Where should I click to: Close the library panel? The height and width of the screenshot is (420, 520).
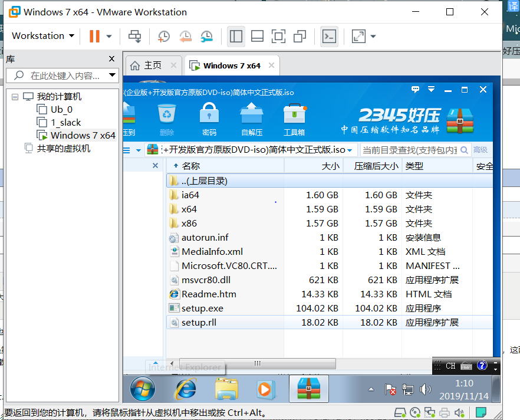click(112, 59)
